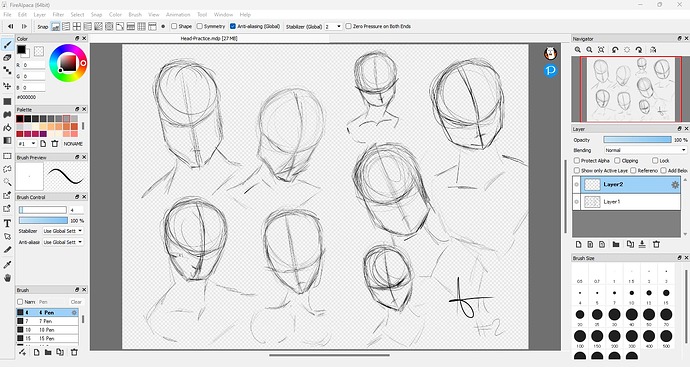The image size is (690, 367).
Task: Select the 100 brush size dot
Action: [x=580, y=337]
